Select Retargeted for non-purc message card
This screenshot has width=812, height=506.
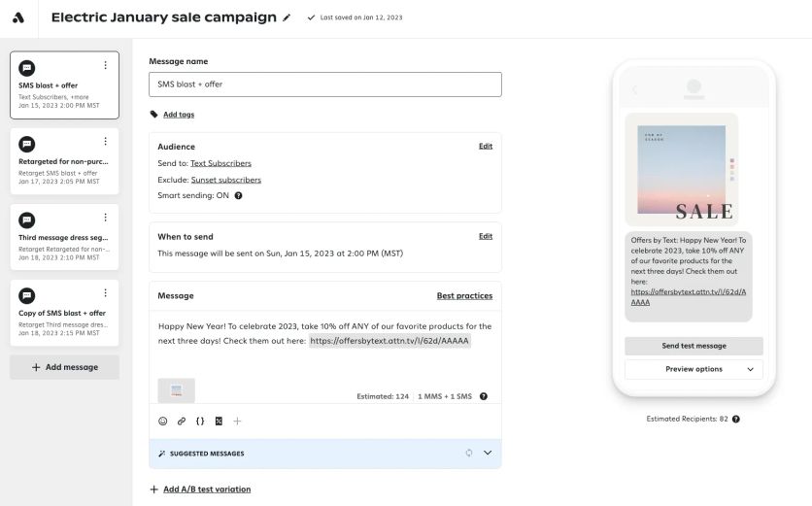[64, 161]
